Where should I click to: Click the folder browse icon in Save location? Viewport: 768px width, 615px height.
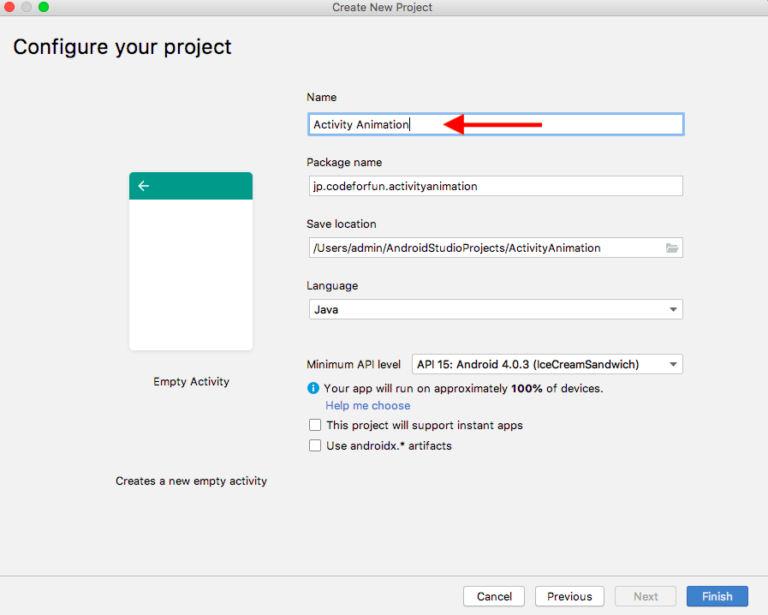[672, 248]
